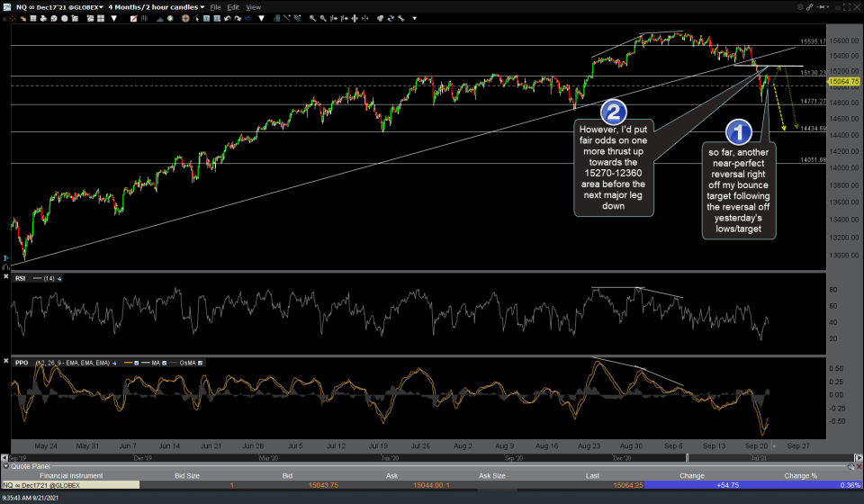Expand the middle toolbar white down-arrow

coord(261,18)
